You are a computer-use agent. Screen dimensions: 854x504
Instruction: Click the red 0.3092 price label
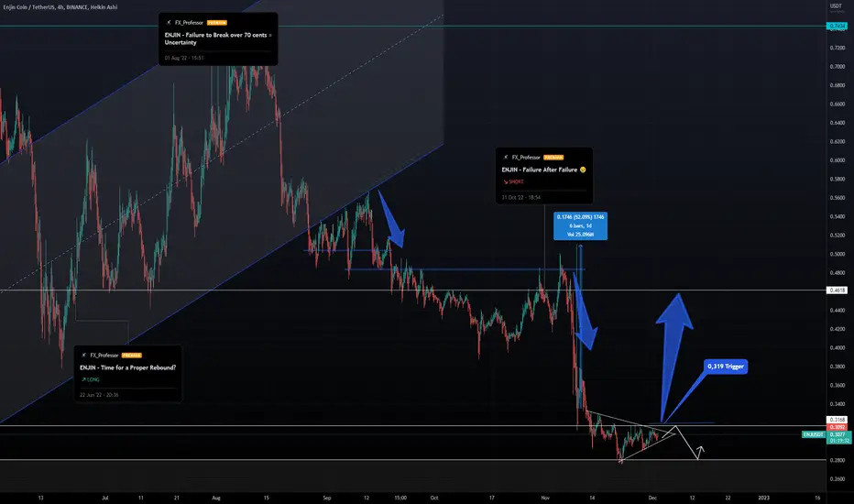pos(837,427)
